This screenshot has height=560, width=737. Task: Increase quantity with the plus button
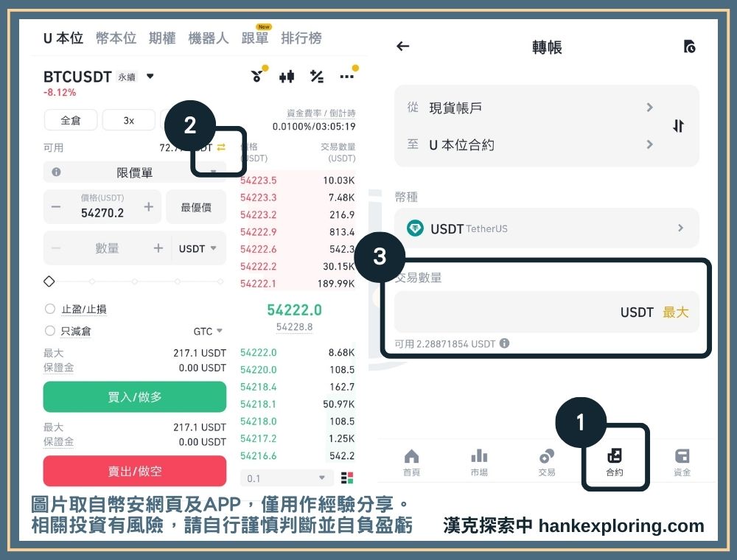click(x=158, y=248)
